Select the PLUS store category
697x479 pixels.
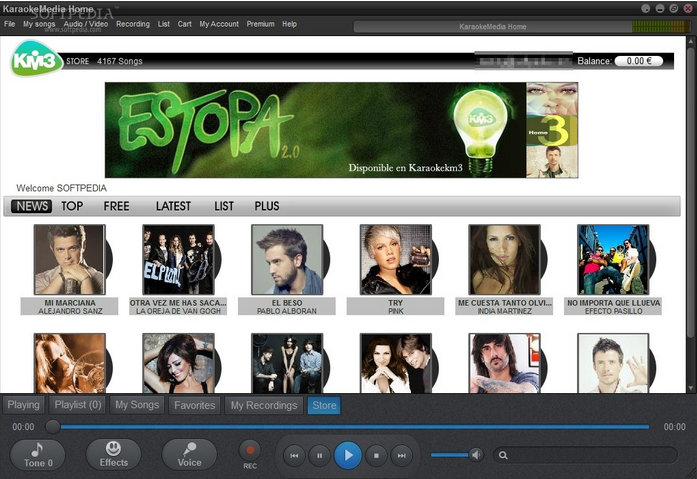(x=267, y=206)
